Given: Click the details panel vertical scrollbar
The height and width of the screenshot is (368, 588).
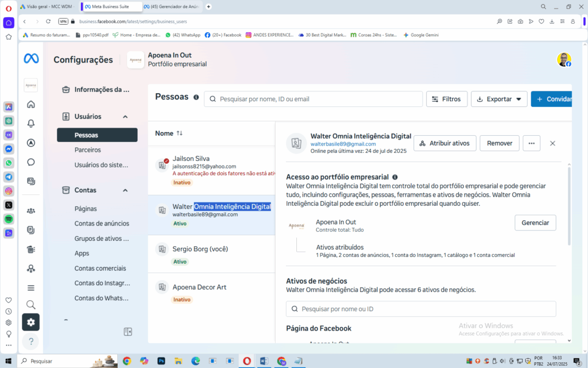Looking at the screenshot, I should [x=569, y=206].
